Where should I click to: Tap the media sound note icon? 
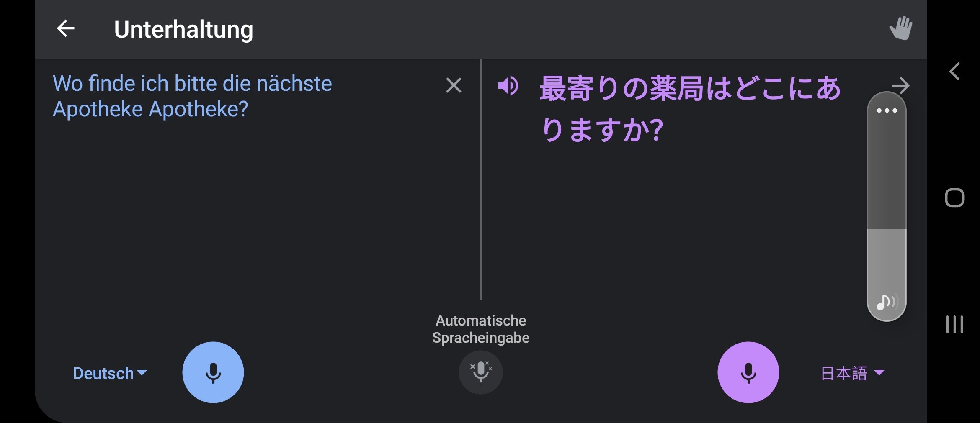coord(885,302)
